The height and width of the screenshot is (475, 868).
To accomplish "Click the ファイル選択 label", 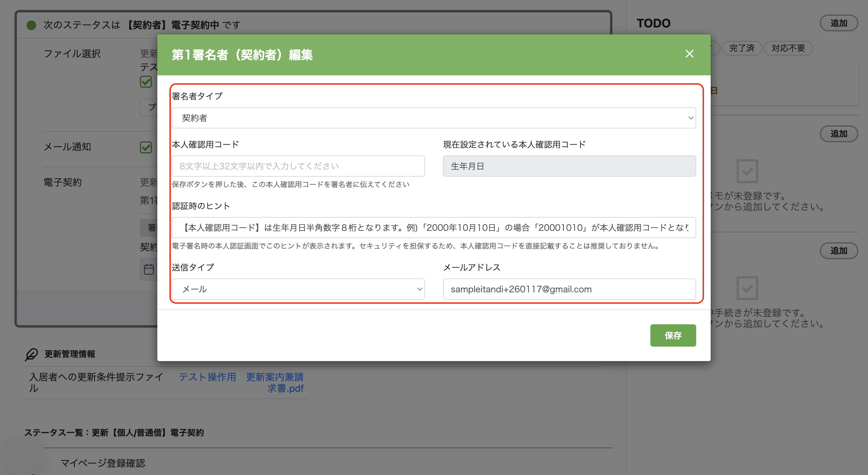I will [72, 54].
